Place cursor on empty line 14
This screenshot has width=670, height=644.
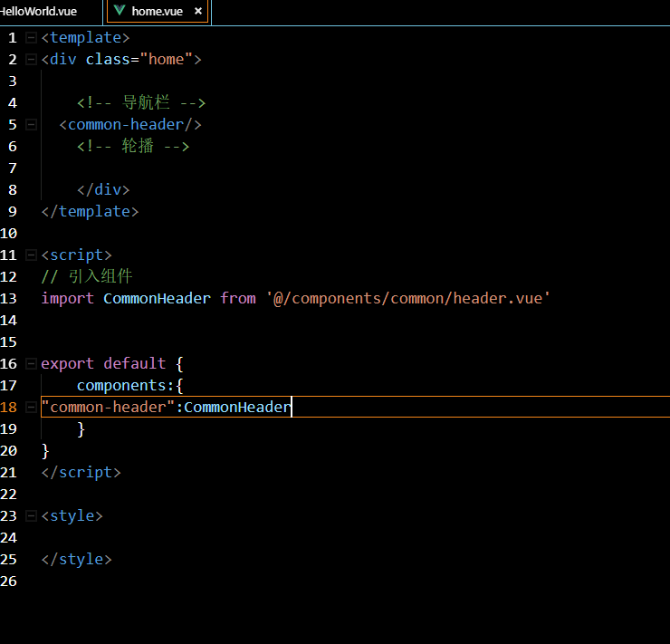pos(355,320)
